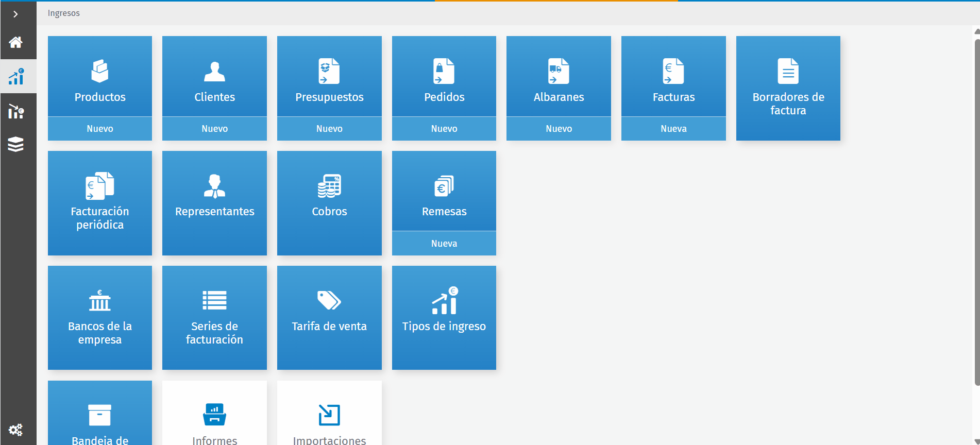Image resolution: width=980 pixels, height=445 pixels.
Task: Click the vertical scrollbar on the right
Action: (977, 212)
